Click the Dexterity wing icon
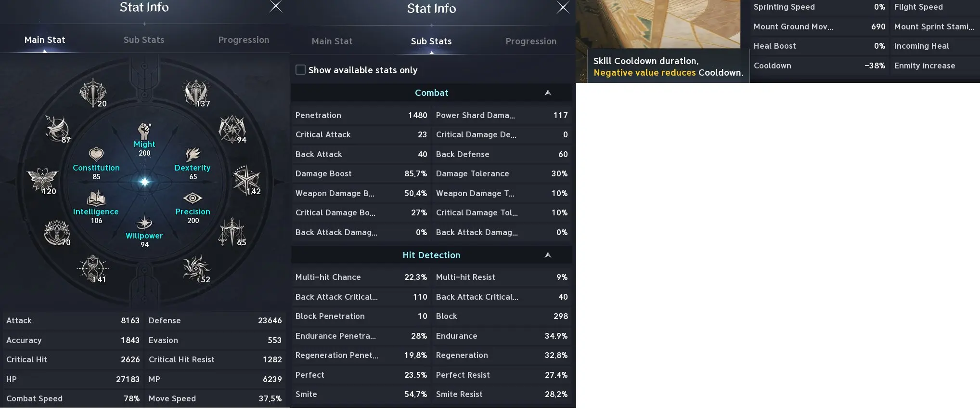Image resolution: width=980 pixels, height=410 pixels. pyautogui.click(x=193, y=154)
